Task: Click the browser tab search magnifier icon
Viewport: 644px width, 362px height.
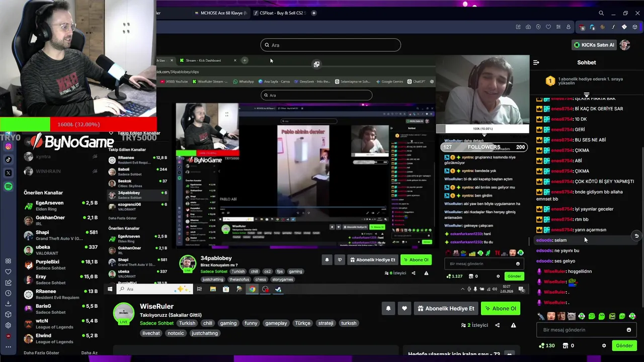Action: click(x=601, y=13)
